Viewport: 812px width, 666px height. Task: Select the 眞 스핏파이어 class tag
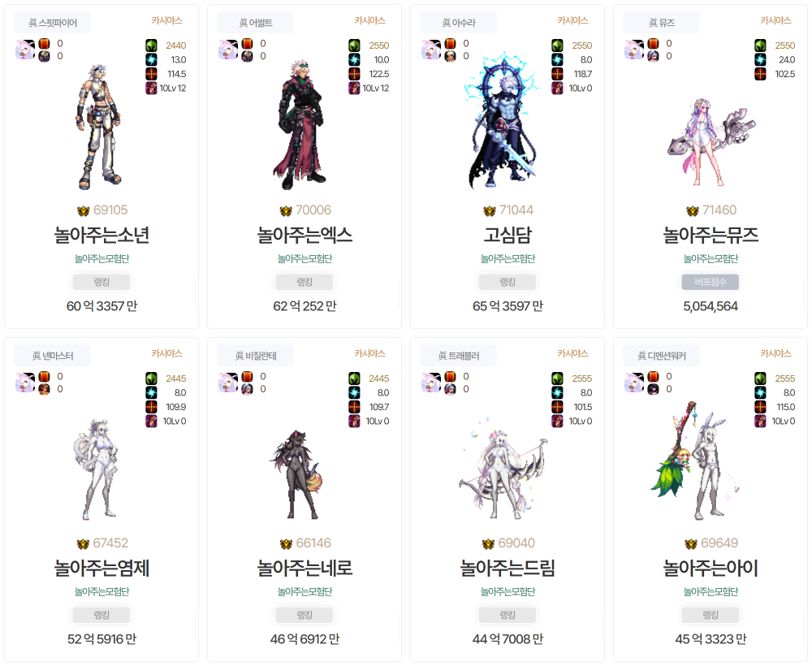(52, 23)
